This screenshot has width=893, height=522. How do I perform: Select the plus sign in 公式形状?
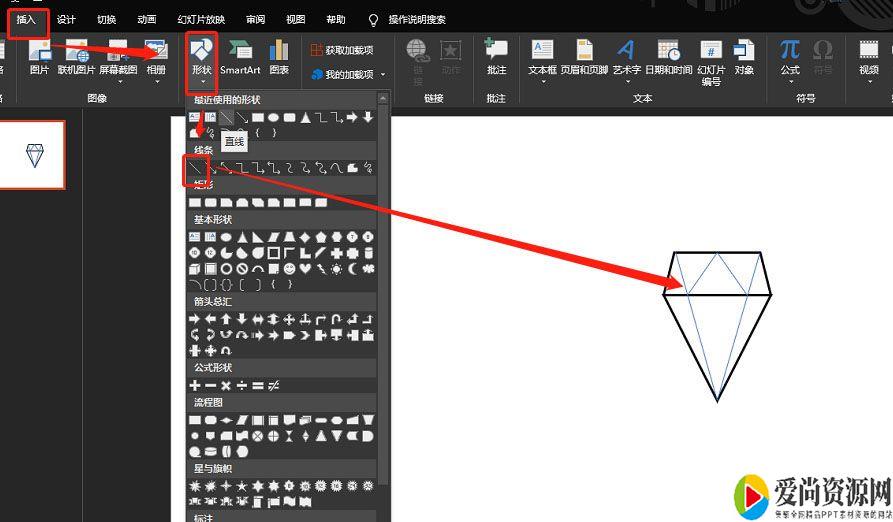pos(195,385)
